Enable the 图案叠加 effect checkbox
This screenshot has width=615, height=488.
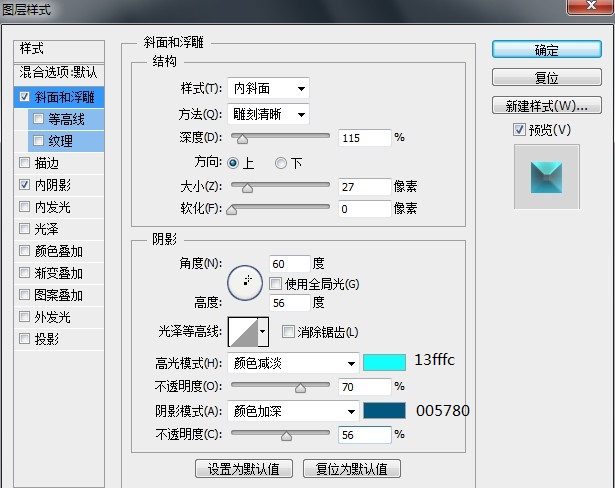(x=24, y=294)
